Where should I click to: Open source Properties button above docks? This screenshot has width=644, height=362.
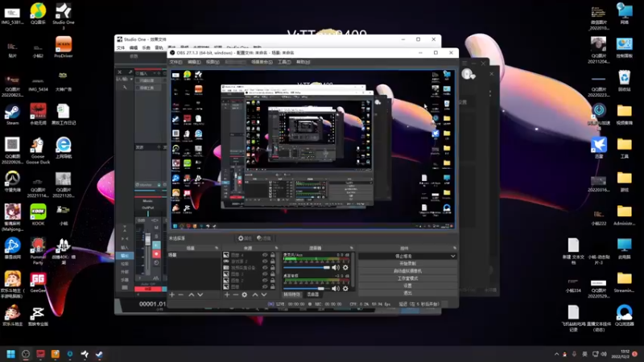pyautogui.click(x=245, y=238)
